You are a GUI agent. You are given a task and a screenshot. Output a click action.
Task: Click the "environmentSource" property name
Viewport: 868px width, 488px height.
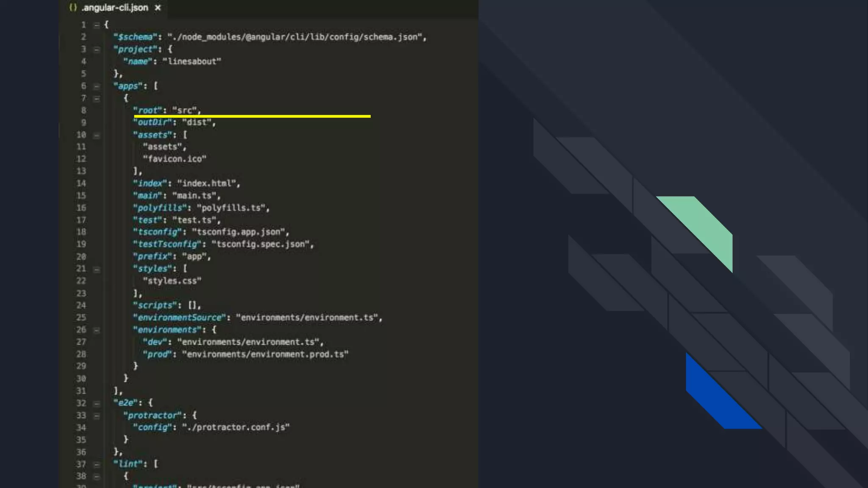tap(179, 318)
